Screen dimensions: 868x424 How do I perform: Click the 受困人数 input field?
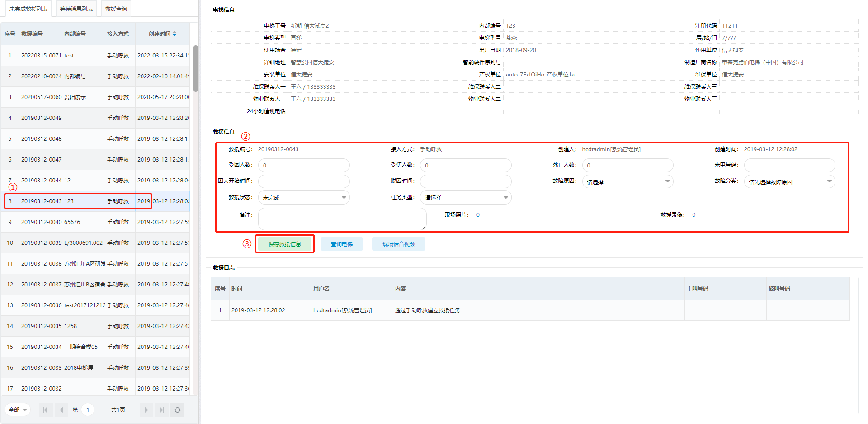304,165
